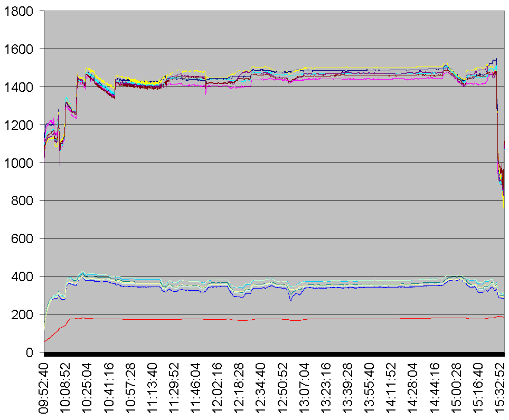Click the 1000 y-axis label
Viewport: 509px width, 420px height.
click(18, 163)
